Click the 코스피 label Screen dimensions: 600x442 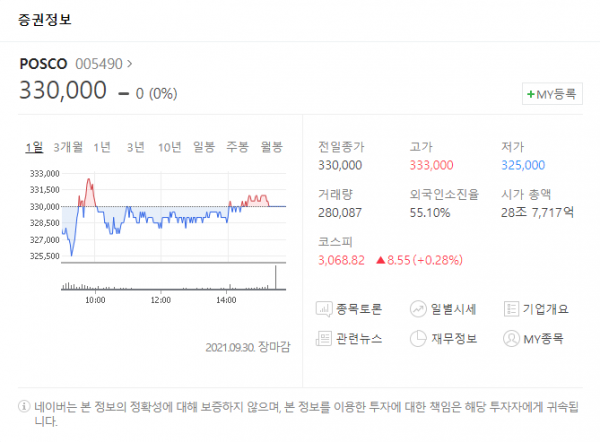335,242
